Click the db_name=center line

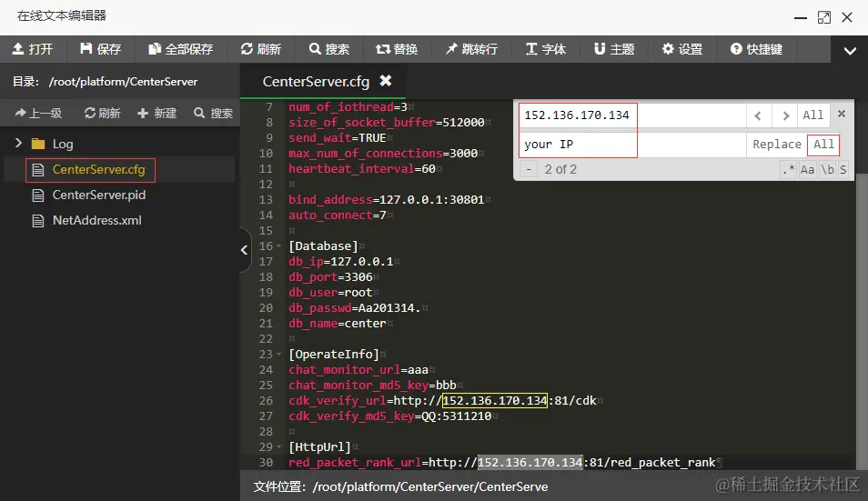click(x=337, y=324)
